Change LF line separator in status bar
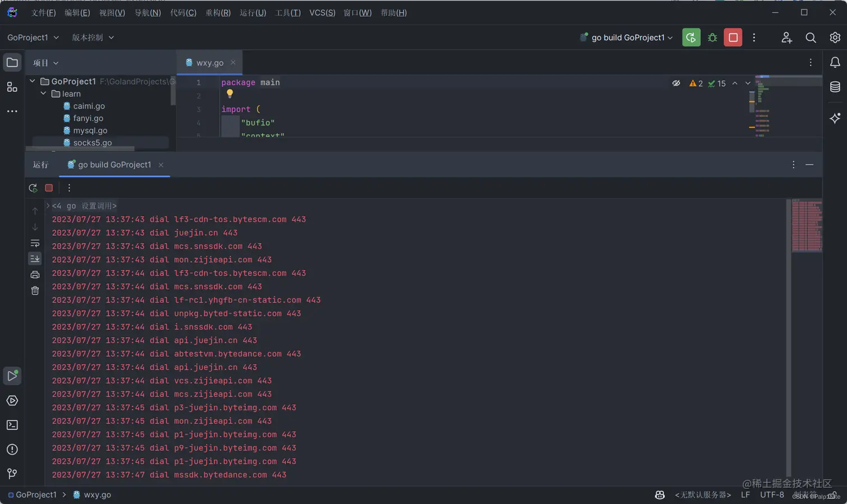 746,495
